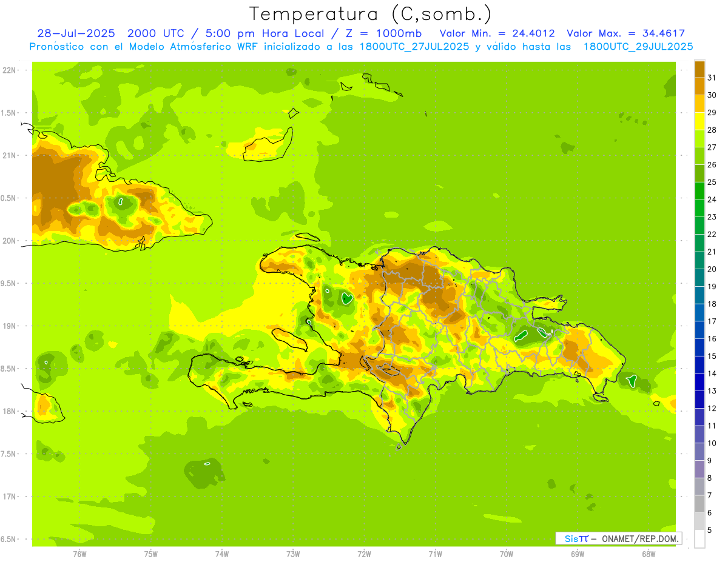The height and width of the screenshot is (562, 728).
Task: Select the date '28-Jul-2025' in the header
Action: point(76,33)
